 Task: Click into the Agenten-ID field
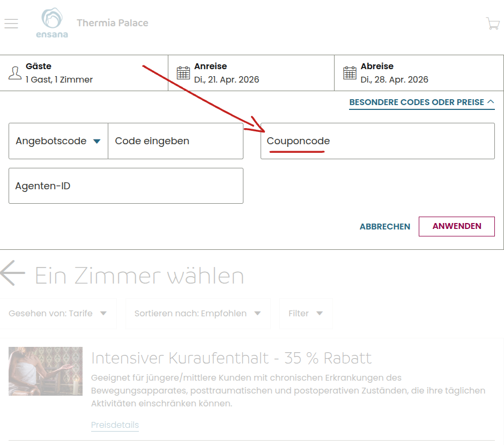click(x=125, y=186)
